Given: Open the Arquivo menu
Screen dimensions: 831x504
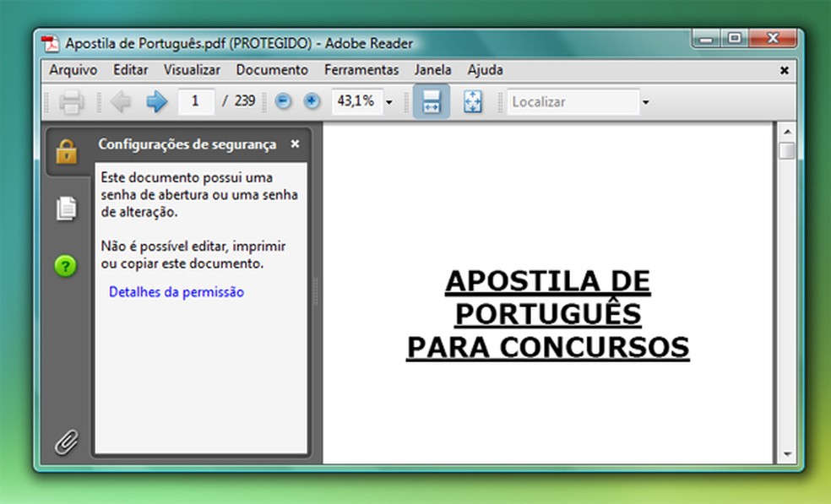Looking at the screenshot, I should tap(73, 70).
